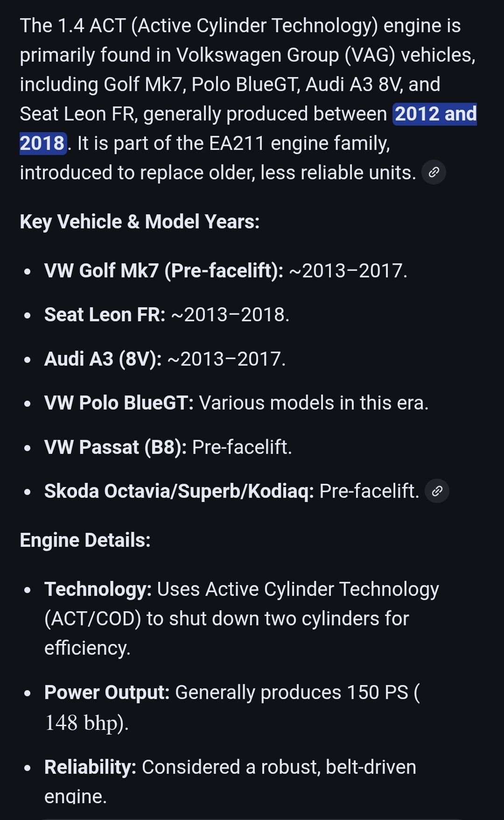Image resolution: width=504 pixels, height=820 pixels.
Task: Click the bold "Power Output:" label
Action: coord(107,692)
